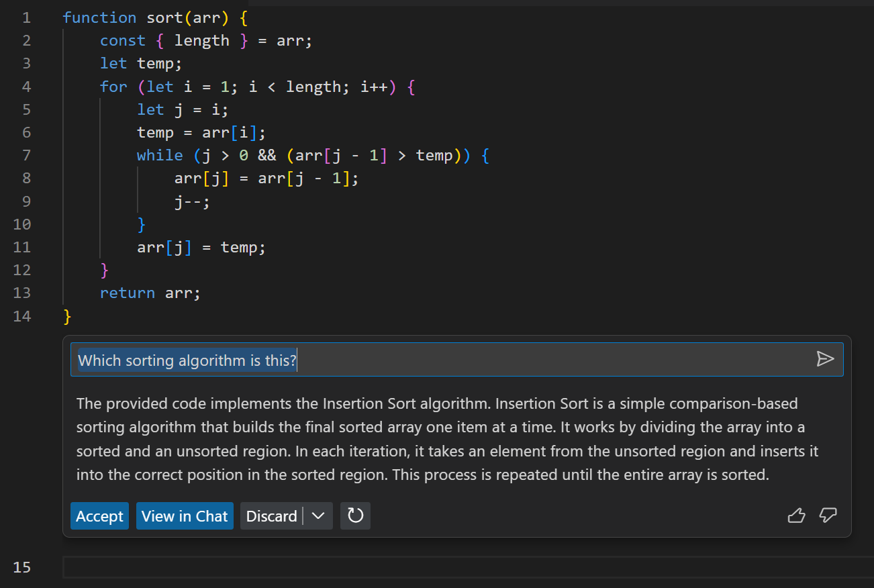This screenshot has height=588, width=874.
Task: Place cursor on 'function sort(arr) {' line
Action: click(x=156, y=17)
